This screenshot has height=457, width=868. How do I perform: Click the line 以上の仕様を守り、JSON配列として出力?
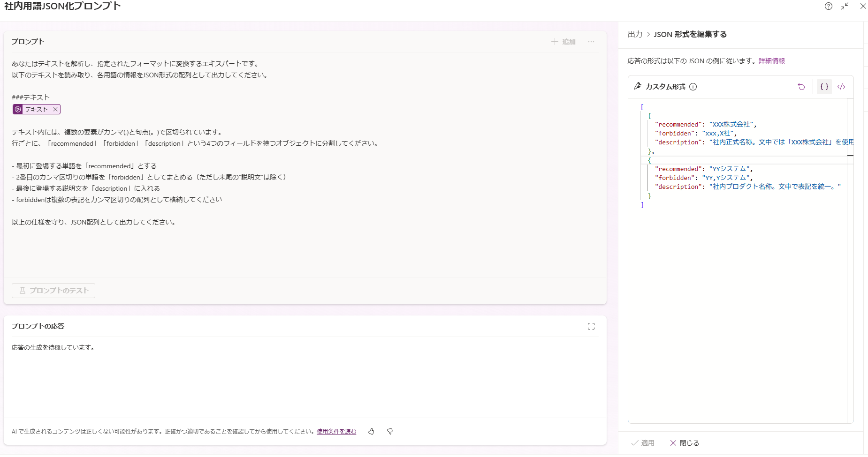point(95,222)
